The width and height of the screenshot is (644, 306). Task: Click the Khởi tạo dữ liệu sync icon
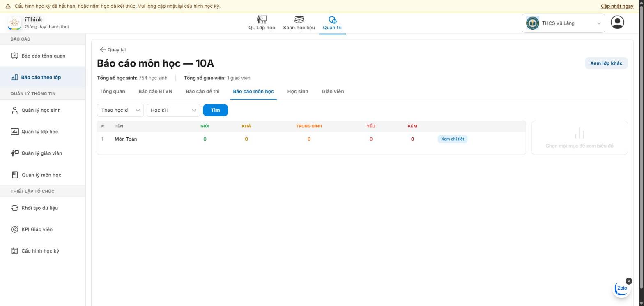click(15, 208)
